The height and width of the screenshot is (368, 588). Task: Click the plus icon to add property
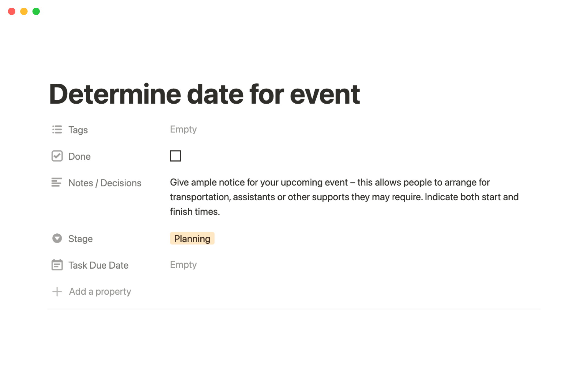point(57,291)
